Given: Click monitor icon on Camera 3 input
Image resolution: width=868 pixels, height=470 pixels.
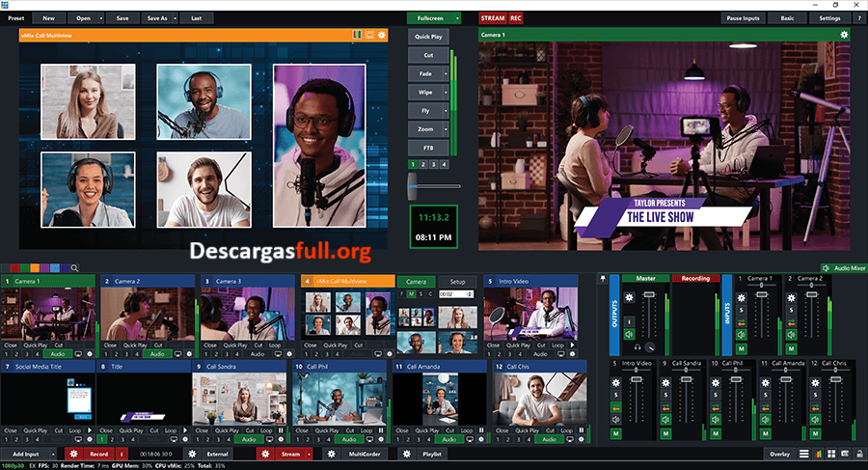Looking at the screenshot, I should (x=278, y=353).
